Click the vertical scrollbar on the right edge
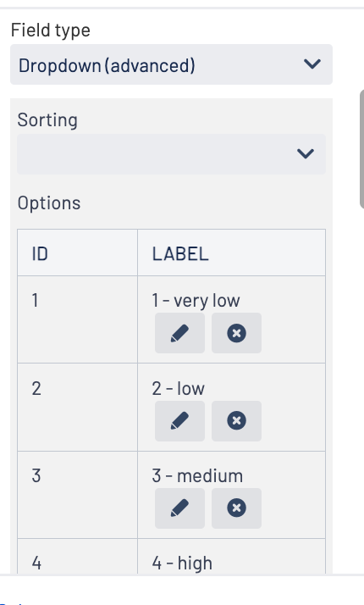364x605 pixels. 361,149
